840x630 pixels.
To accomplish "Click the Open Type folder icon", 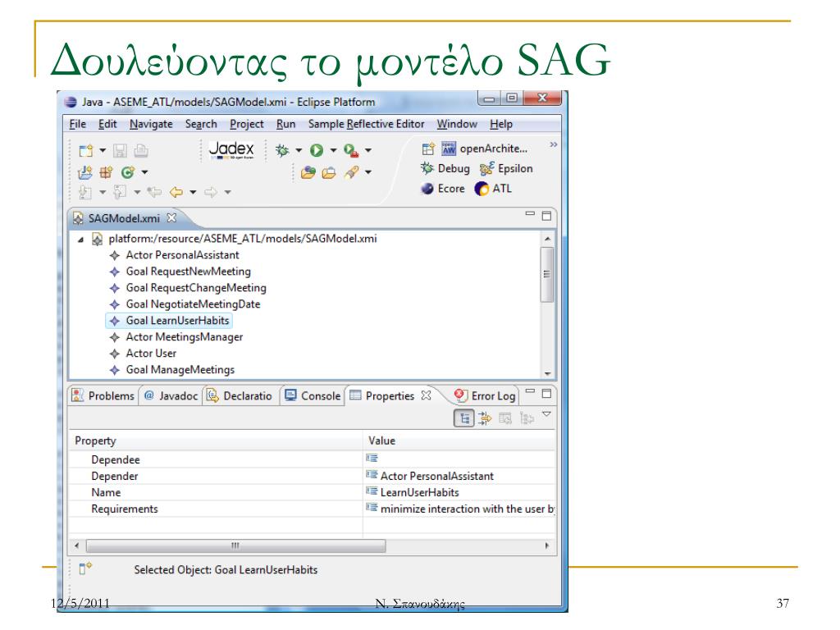I will click(308, 172).
